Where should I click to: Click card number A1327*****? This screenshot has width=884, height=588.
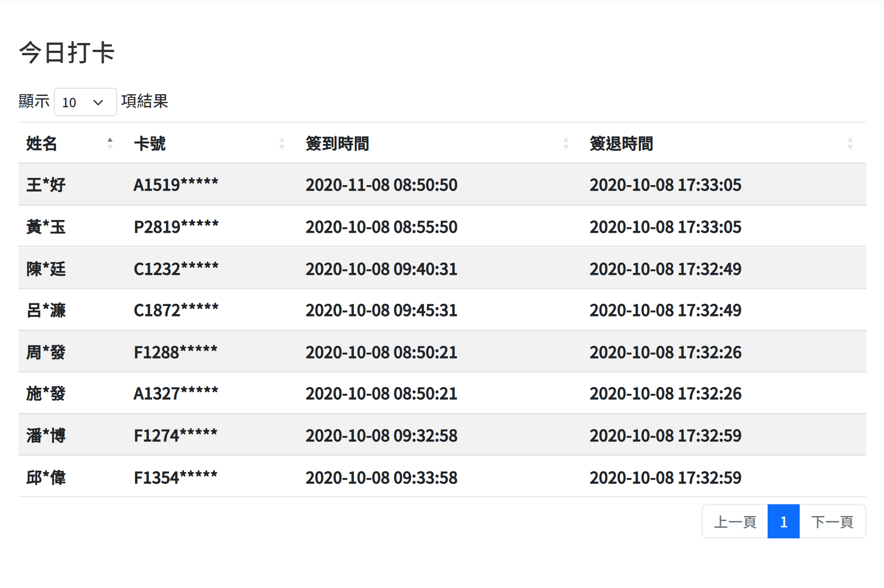click(176, 394)
